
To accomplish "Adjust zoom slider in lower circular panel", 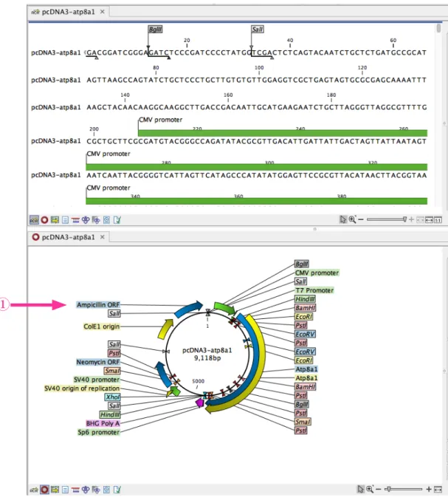I will (x=403, y=490).
